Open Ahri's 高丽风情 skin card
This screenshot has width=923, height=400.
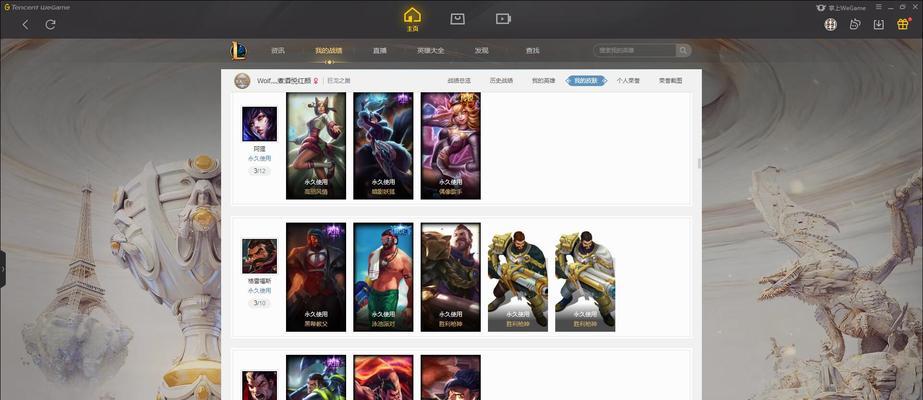(x=316, y=146)
